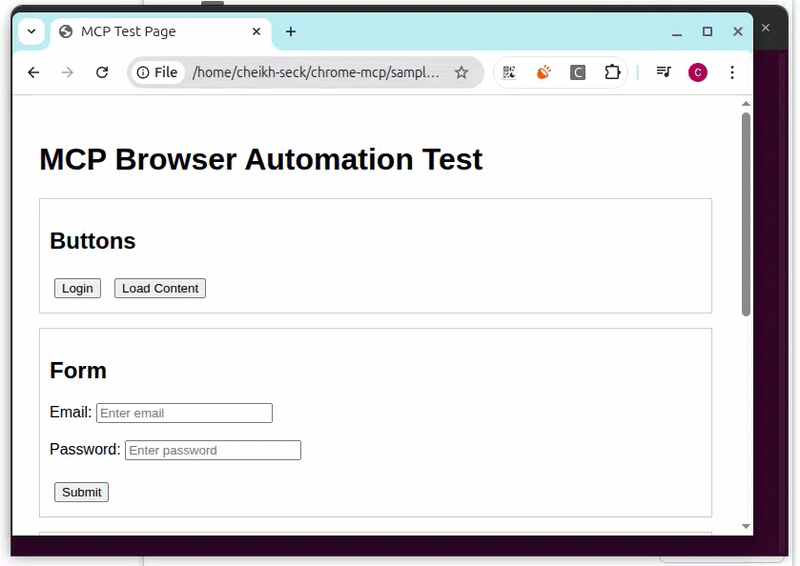Click the Load Content button
This screenshot has width=800, height=566.
160,288
